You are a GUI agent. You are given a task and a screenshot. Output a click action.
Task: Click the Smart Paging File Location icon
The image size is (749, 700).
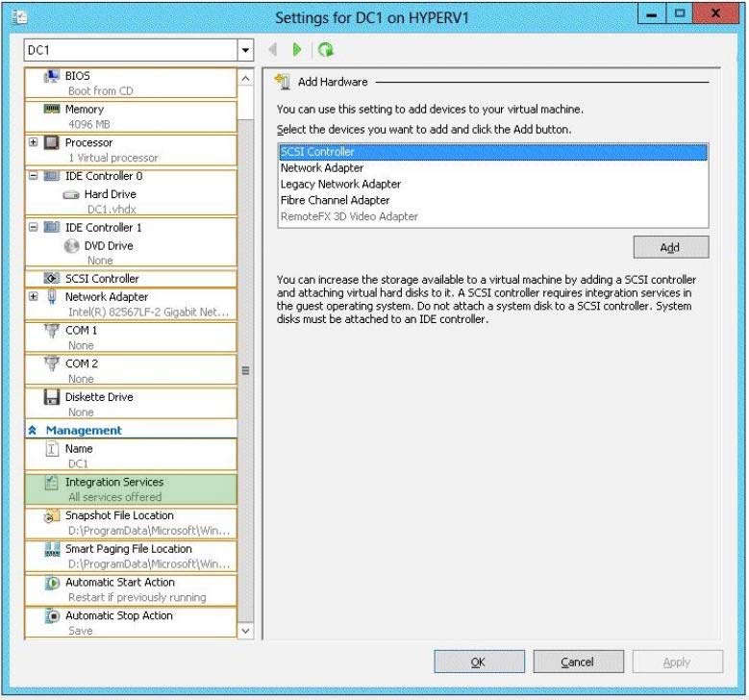coord(52,549)
